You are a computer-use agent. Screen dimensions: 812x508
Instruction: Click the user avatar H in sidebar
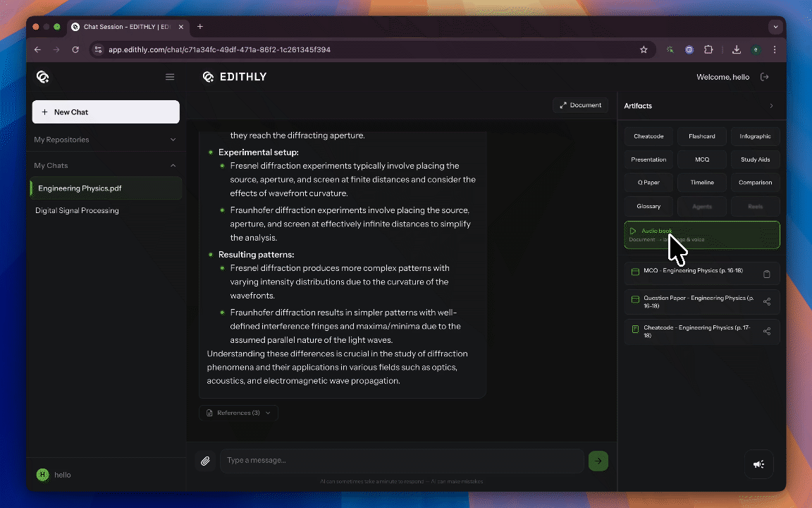(x=42, y=474)
